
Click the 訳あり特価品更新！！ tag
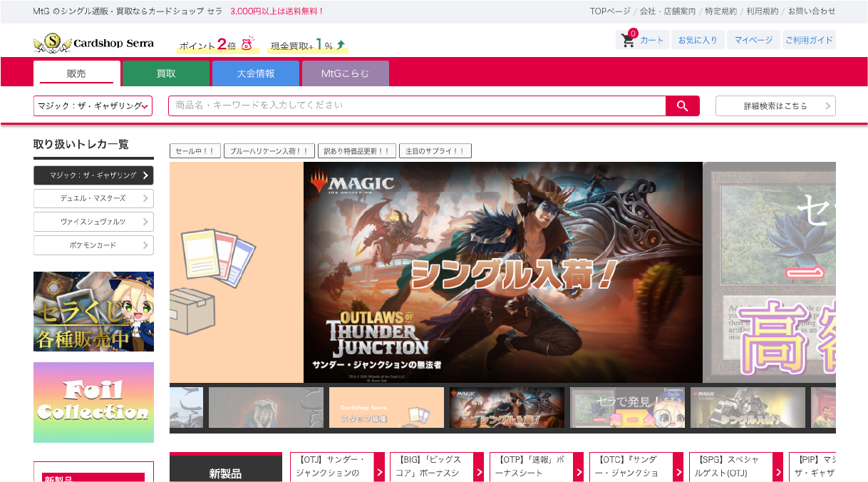click(x=356, y=151)
